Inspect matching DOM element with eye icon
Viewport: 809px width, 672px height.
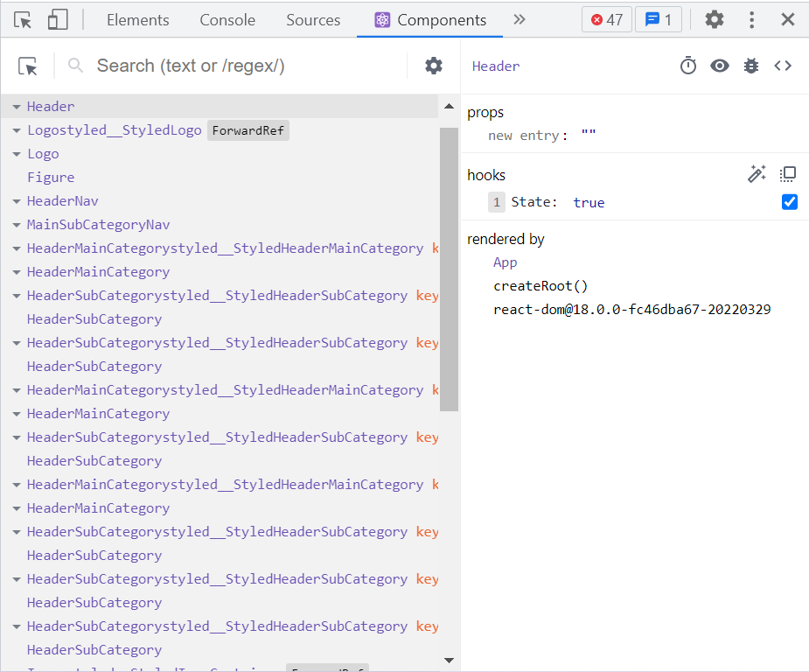(x=719, y=66)
